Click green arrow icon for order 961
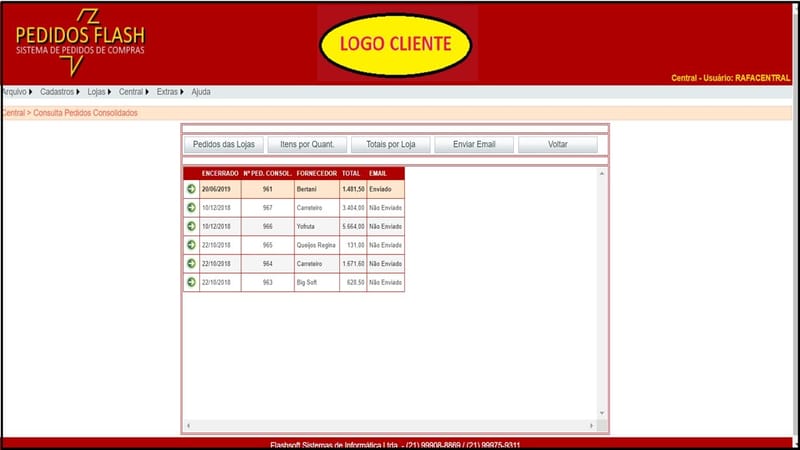Screen dimensions: 800x450 191,188
